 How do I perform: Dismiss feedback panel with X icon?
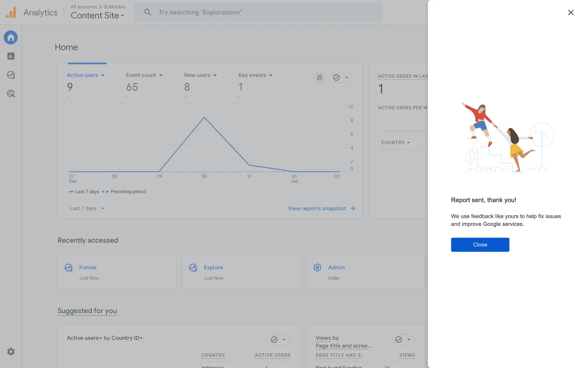[x=571, y=13]
